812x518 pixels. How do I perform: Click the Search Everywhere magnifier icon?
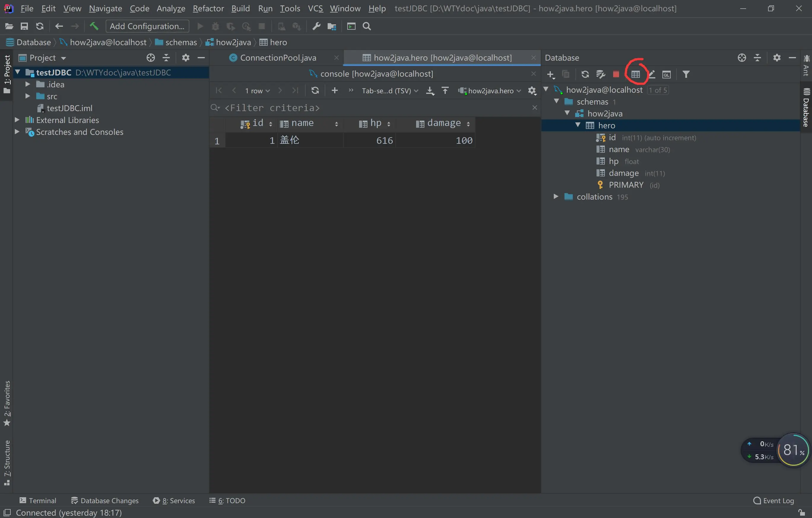(367, 26)
